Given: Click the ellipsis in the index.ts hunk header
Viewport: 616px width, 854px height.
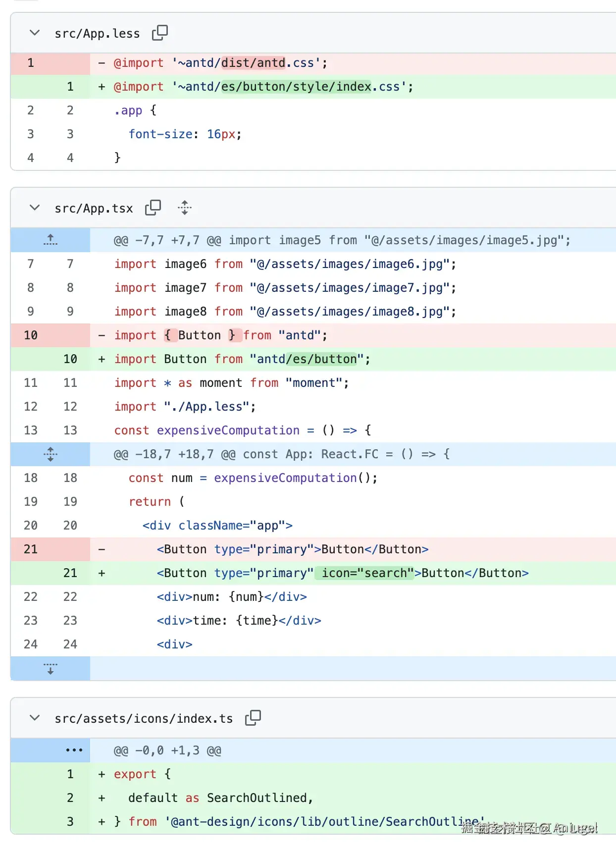Looking at the screenshot, I should click(74, 750).
